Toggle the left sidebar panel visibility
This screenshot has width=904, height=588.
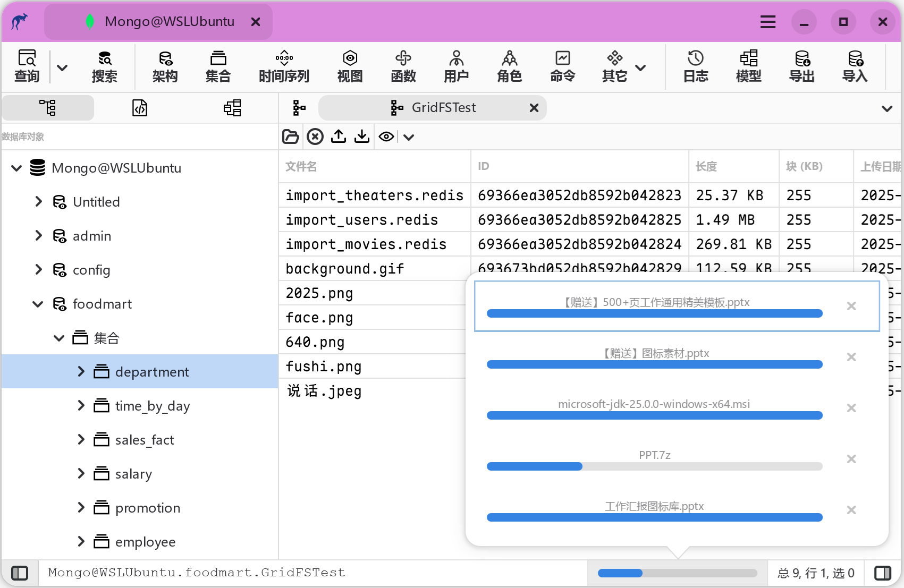(x=20, y=573)
